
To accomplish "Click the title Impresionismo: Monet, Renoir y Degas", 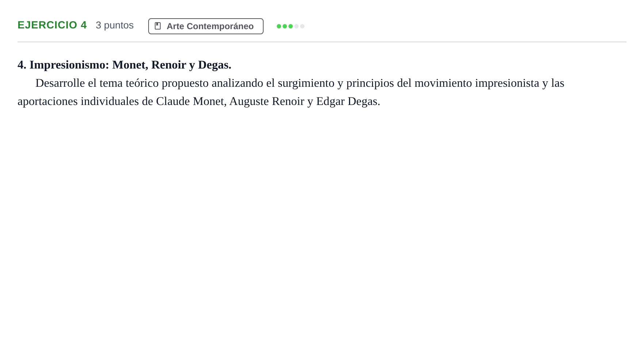I will click(124, 65).
